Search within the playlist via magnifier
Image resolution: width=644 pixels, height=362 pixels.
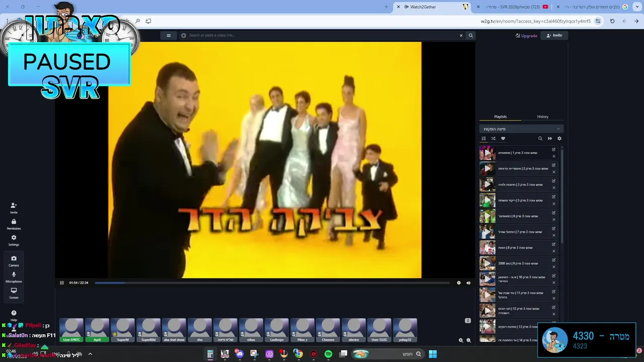540,138
